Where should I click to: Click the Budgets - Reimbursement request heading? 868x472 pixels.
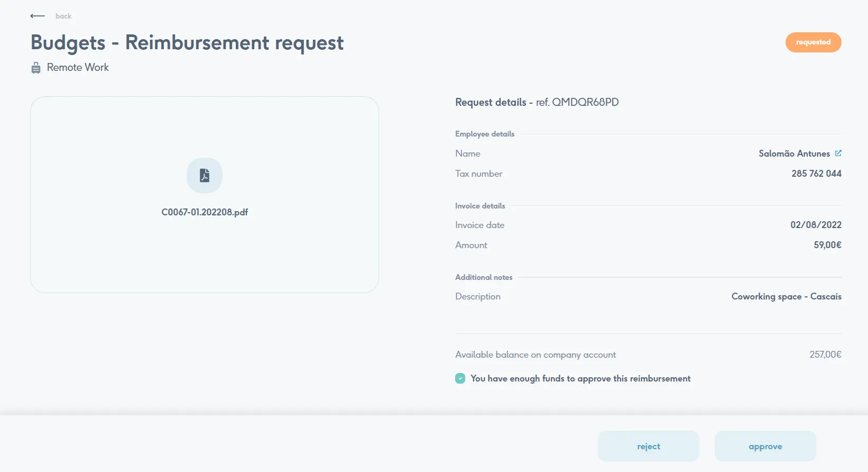[187, 42]
